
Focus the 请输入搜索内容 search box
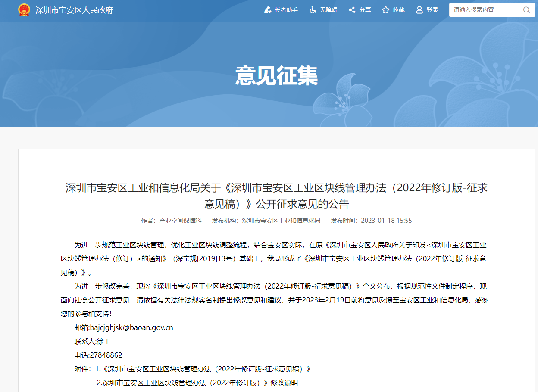point(485,10)
